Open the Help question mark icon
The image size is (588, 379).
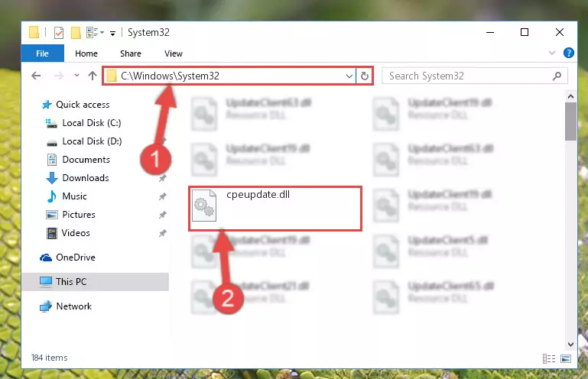(x=568, y=53)
